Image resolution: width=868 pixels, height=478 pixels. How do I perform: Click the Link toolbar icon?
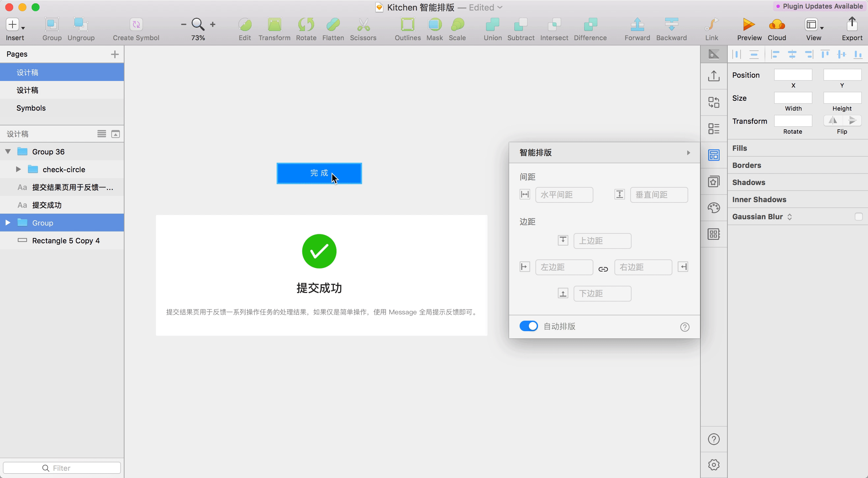point(712,25)
